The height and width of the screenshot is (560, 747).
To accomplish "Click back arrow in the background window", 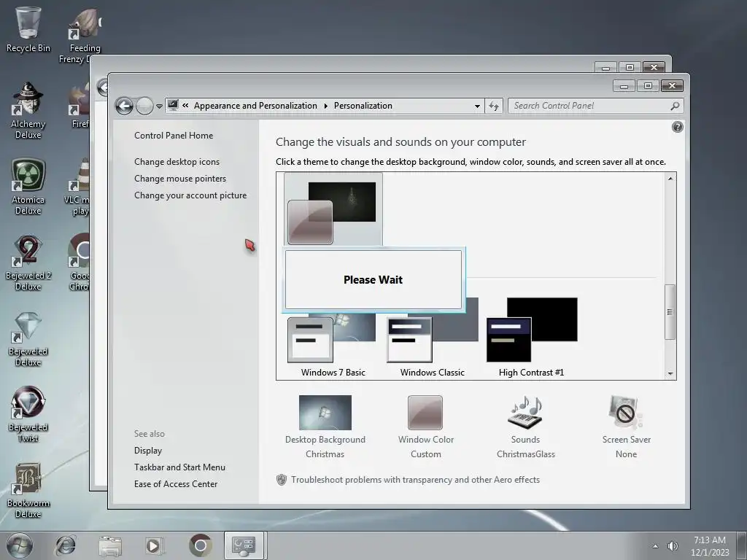I will pyautogui.click(x=102, y=87).
